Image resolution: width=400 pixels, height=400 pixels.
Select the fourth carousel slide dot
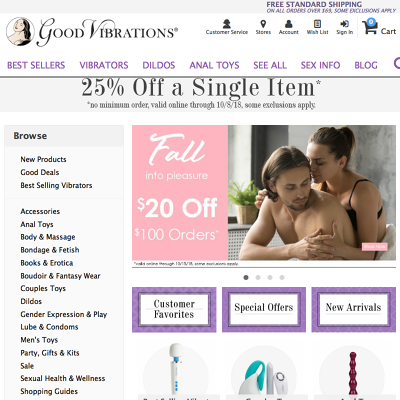coord(282,277)
